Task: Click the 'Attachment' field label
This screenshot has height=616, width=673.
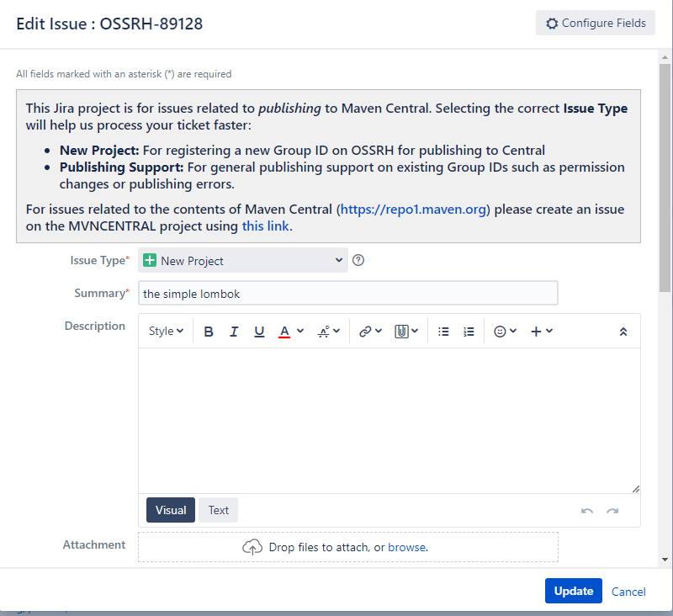Action: click(x=94, y=544)
